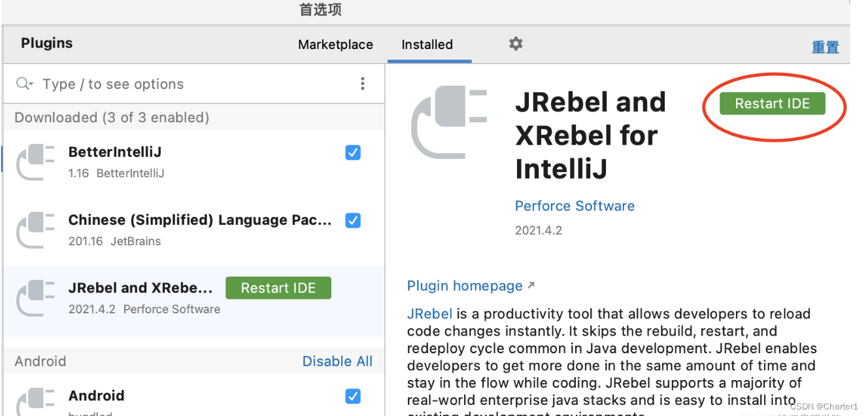Click the circled Restart IDE button
Screen dimensions: 868x416
click(773, 103)
